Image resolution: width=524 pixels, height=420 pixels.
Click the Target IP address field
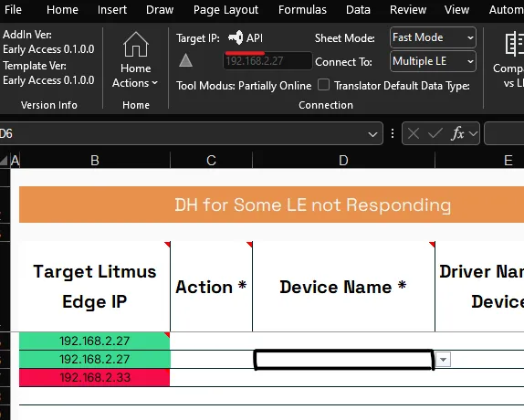(267, 61)
